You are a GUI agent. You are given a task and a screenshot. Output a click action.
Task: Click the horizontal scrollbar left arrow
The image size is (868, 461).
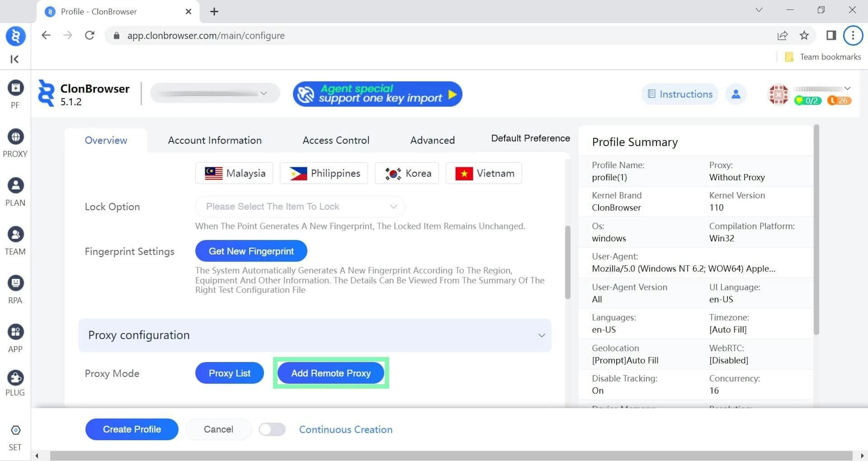[x=36, y=456]
